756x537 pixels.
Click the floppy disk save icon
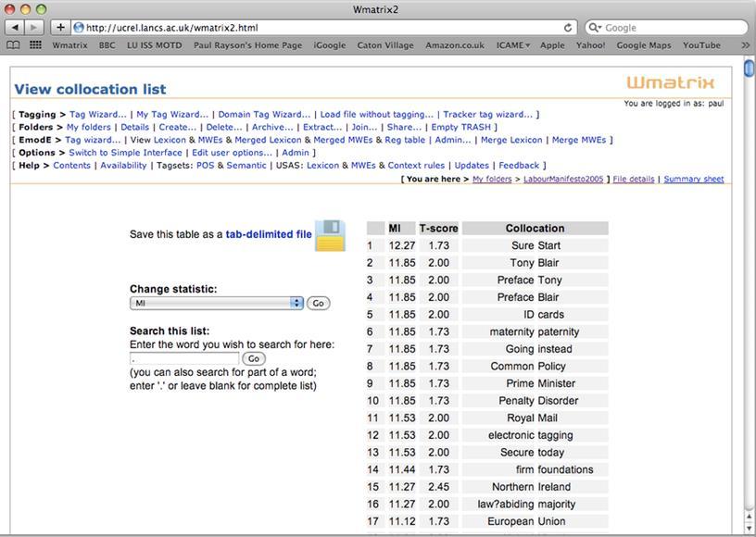[330, 235]
